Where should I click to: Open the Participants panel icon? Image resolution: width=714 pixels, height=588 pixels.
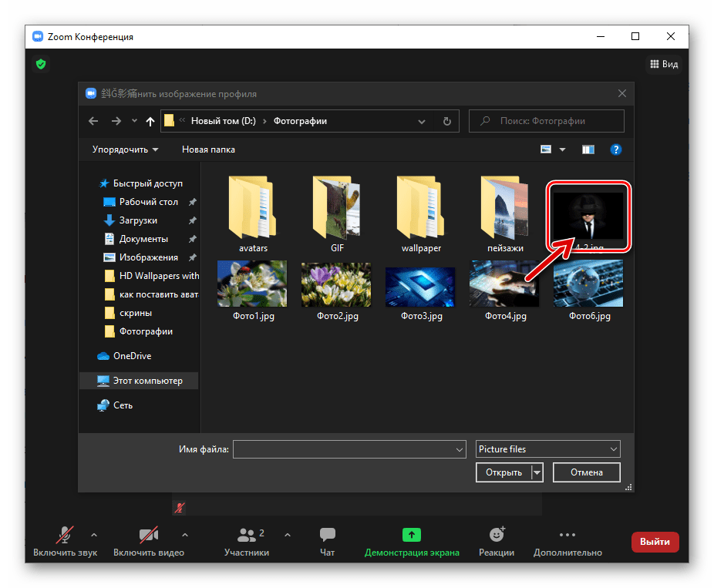247,536
